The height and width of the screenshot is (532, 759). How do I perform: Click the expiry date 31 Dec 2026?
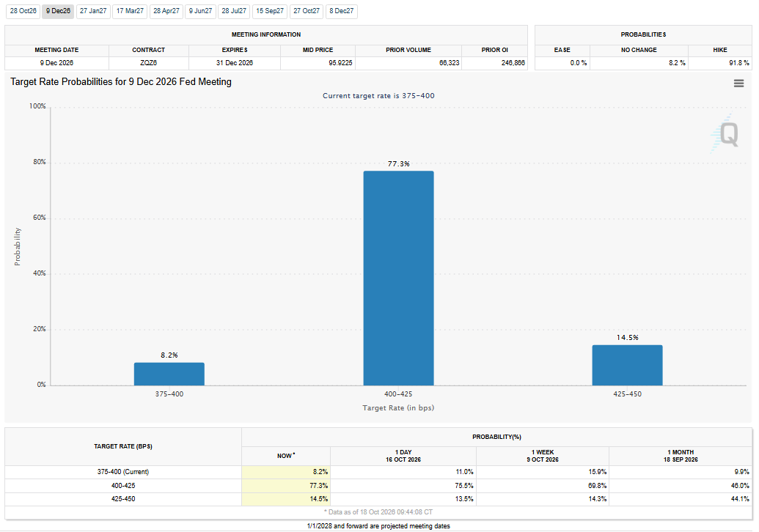234,63
